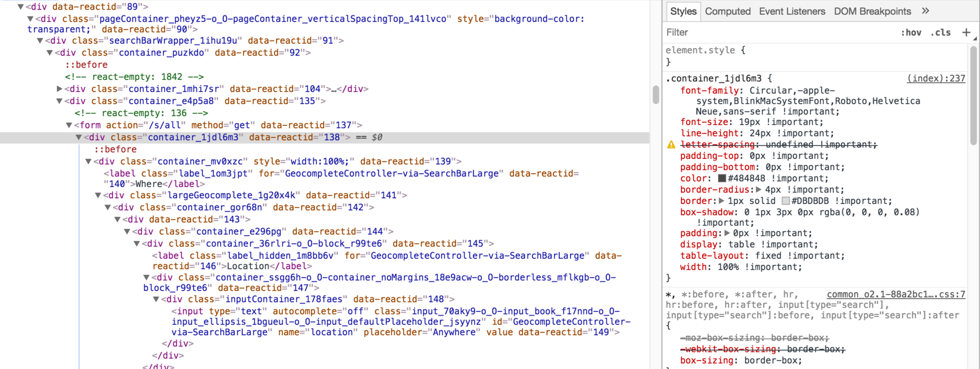Select the react-empty: 136 comment
980x369 pixels.
[141, 113]
